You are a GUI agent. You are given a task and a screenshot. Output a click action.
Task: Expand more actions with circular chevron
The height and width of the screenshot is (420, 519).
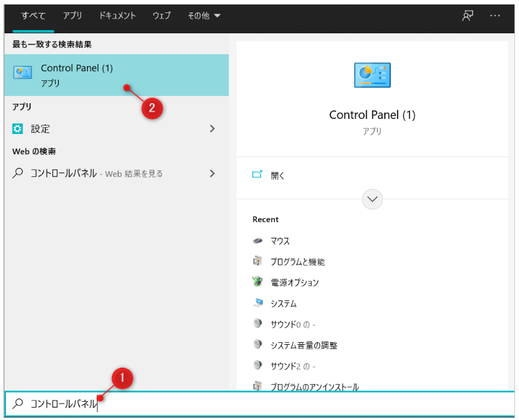(x=372, y=199)
